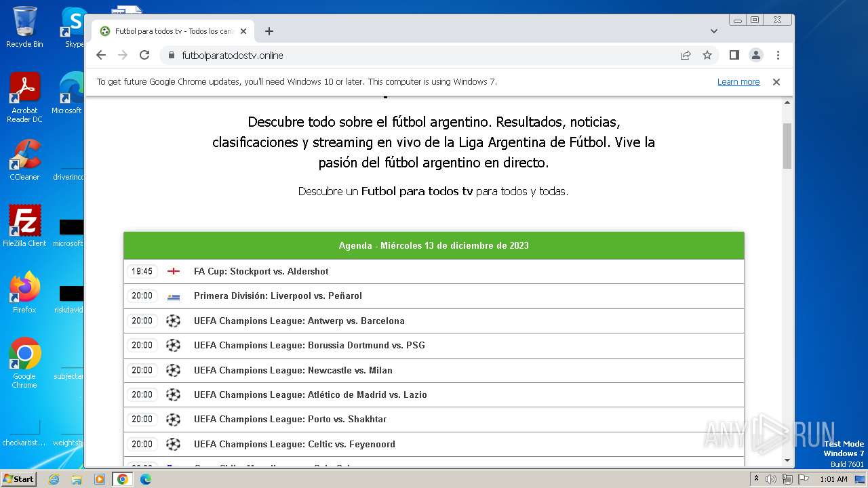The height and width of the screenshot is (488, 868).
Task: Click the Agenda Miércoles 13 de diciembre header
Action: point(434,245)
